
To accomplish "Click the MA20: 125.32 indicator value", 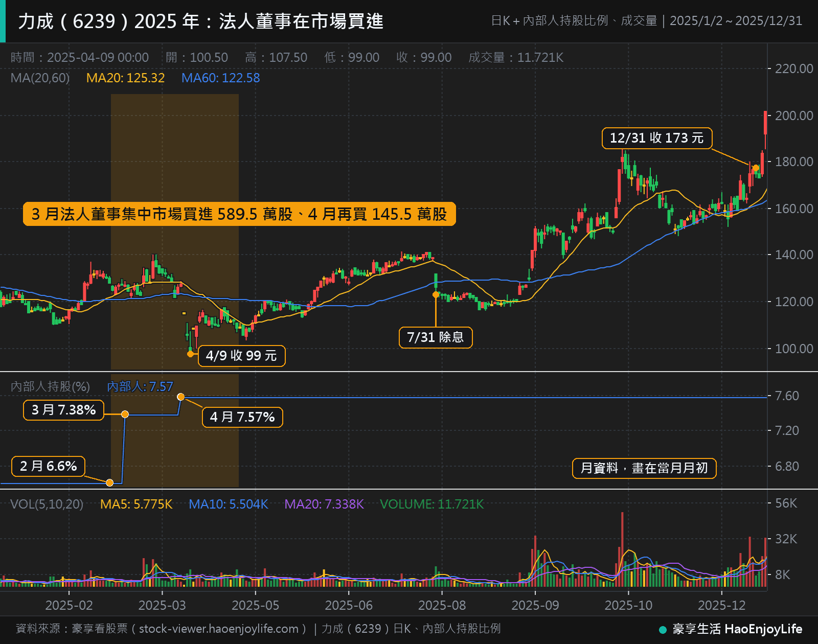I will 125,78.
